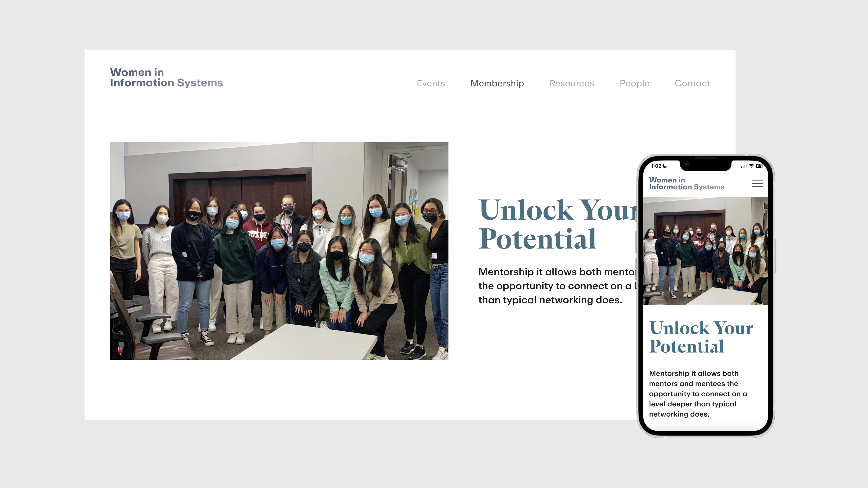This screenshot has height=488, width=868.
Task: Tap the Wi-Fi icon in phone status bar
Action: point(751,166)
